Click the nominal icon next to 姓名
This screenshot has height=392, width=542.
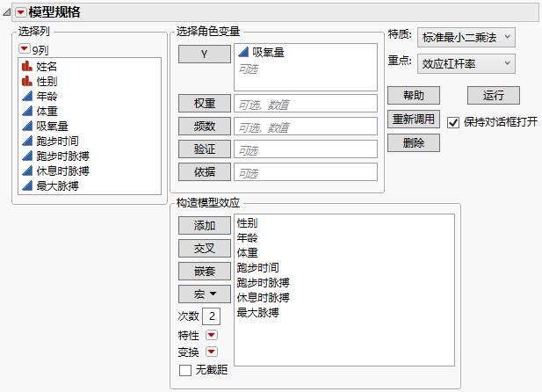coord(27,66)
